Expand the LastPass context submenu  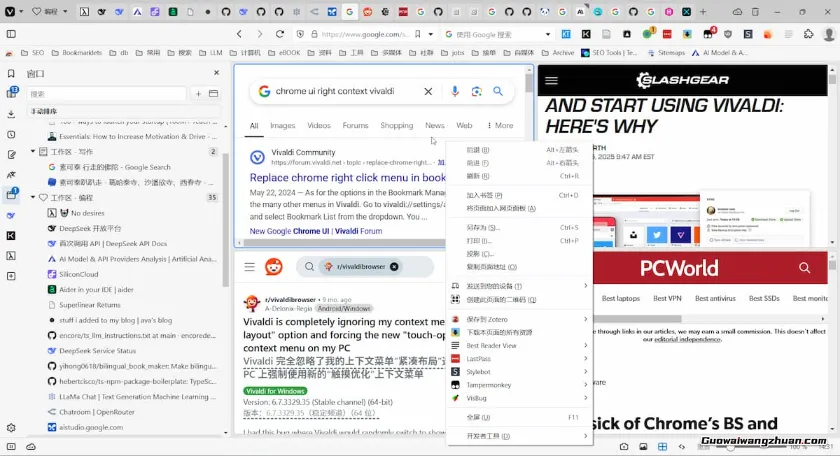tap(520, 358)
